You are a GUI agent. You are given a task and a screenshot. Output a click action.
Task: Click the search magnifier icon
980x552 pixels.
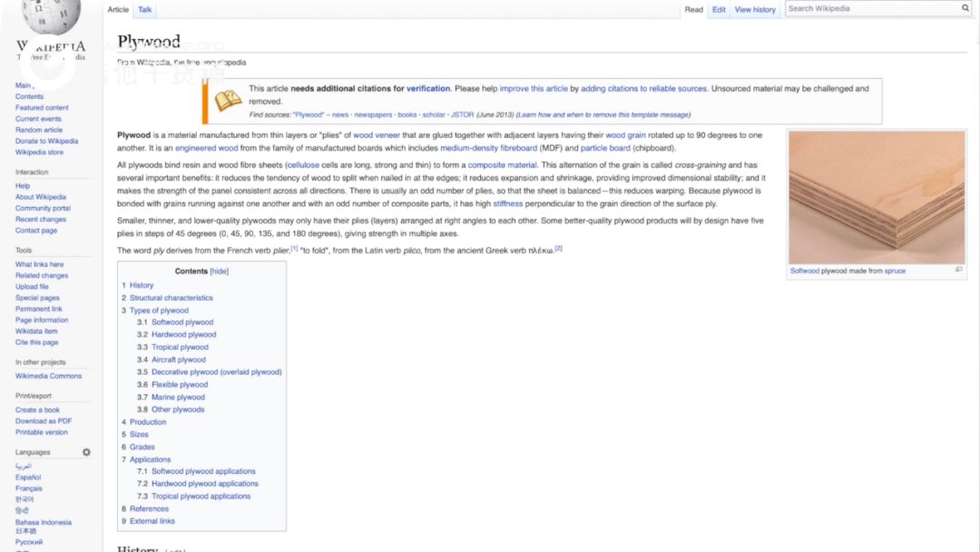coord(965,9)
